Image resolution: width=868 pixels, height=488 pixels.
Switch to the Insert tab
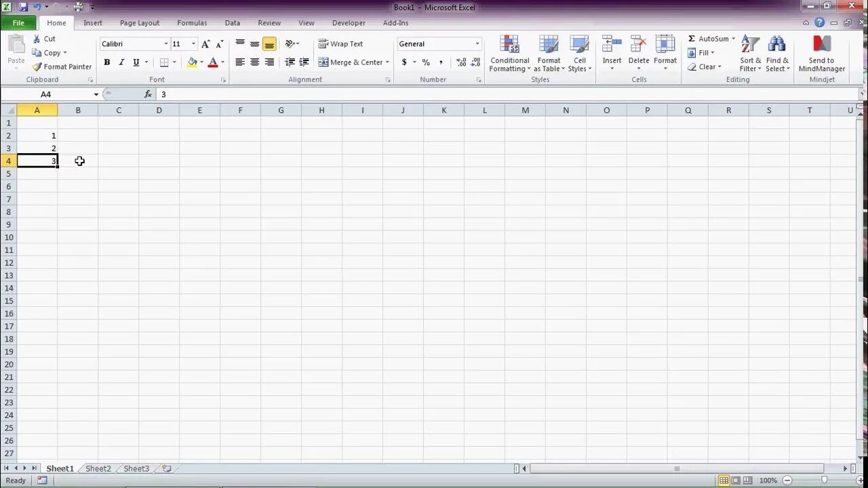(x=93, y=23)
